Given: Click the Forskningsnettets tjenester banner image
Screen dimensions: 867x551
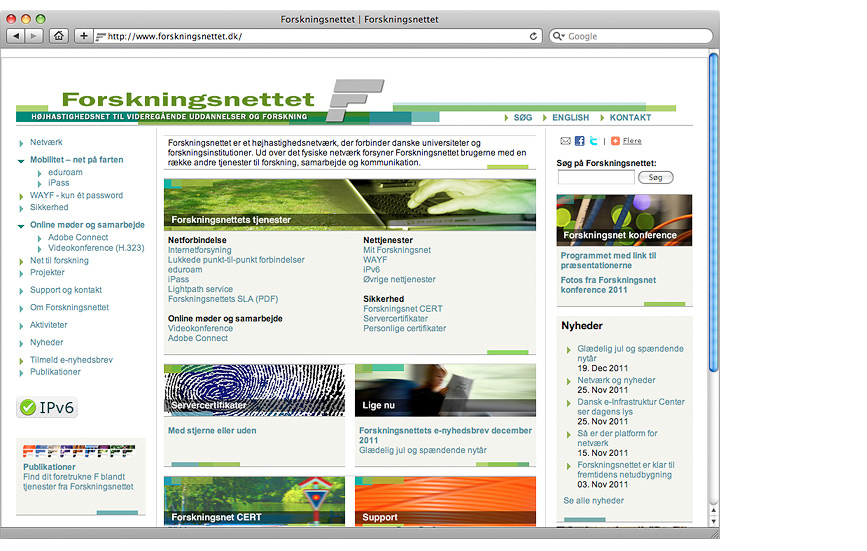Looking at the screenshot, I should tap(350, 204).
